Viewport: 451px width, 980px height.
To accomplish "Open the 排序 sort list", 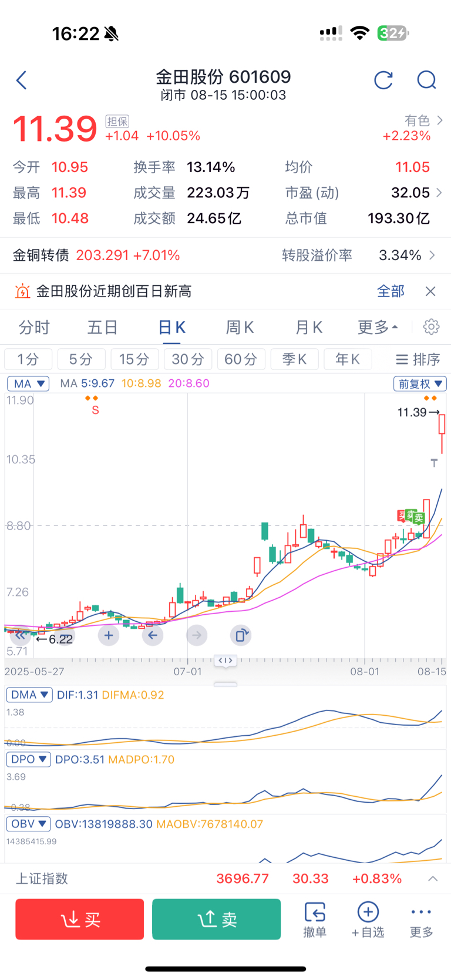I will click(418, 359).
